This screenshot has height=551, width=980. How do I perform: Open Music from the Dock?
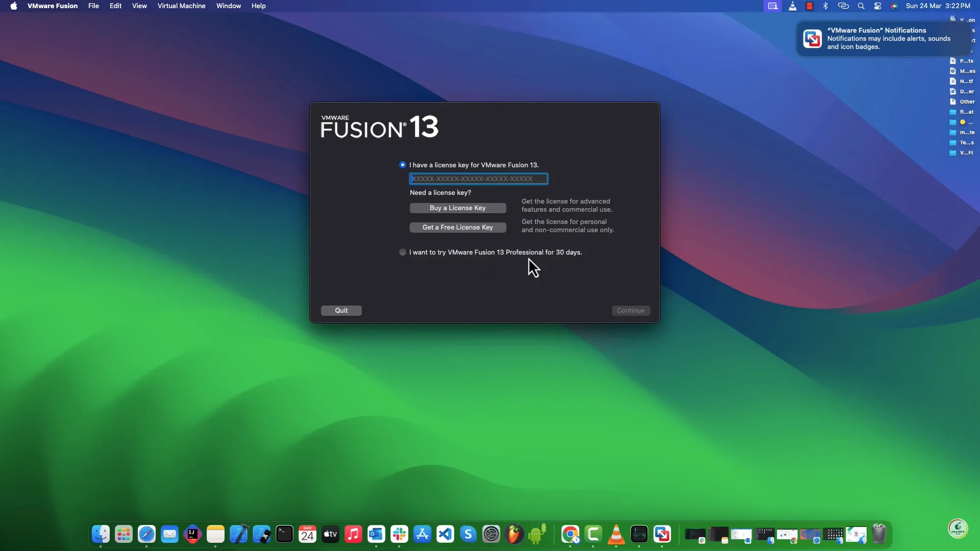point(353,534)
